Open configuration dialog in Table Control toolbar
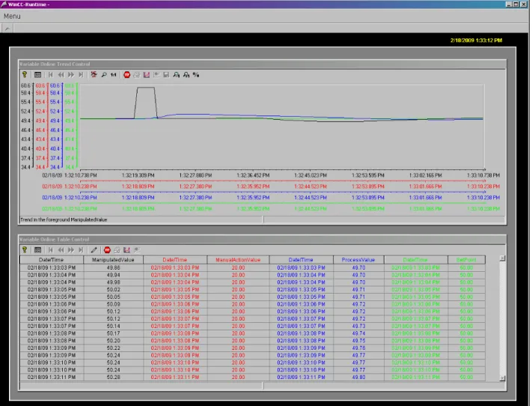 37,250
